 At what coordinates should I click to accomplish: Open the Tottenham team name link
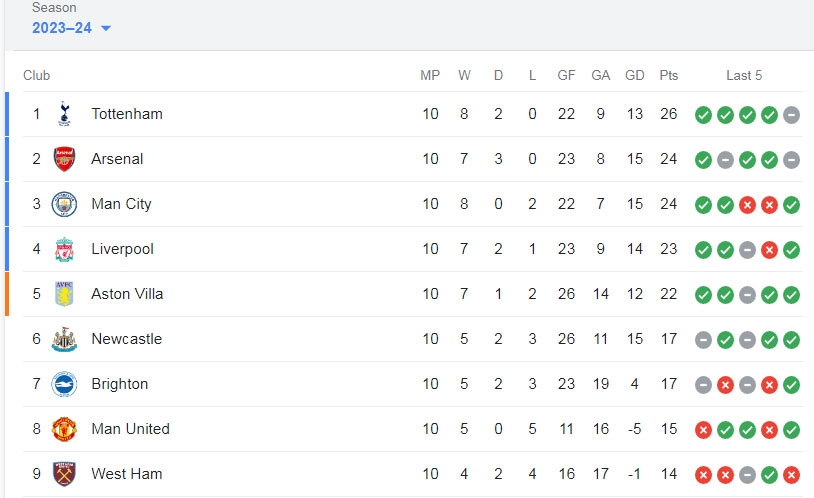(127, 114)
